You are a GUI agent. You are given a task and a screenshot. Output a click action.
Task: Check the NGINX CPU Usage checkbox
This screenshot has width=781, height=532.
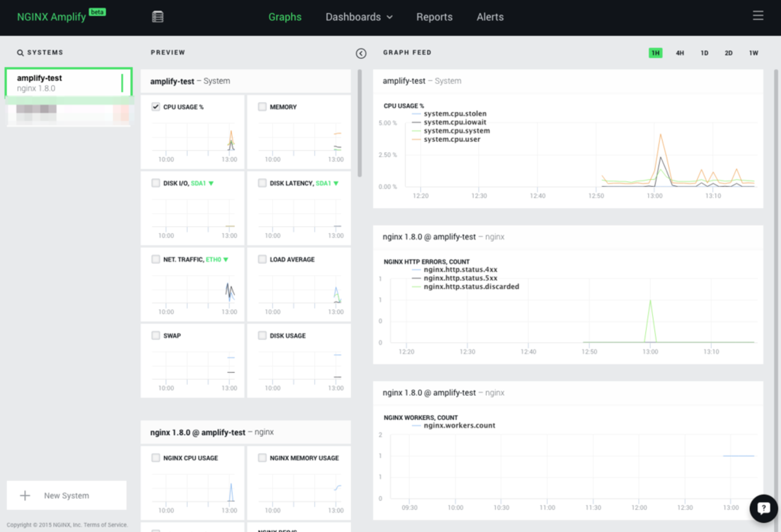point(156,458)
